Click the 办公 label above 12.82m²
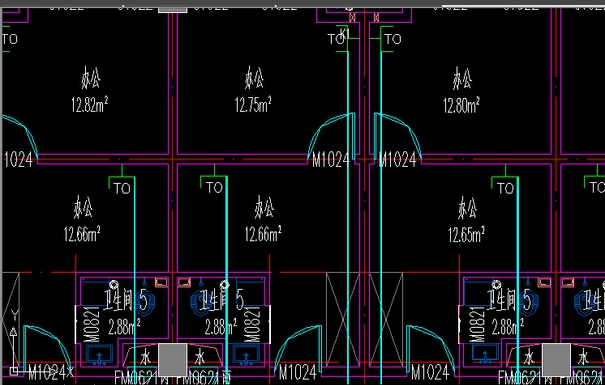Image resolution: width=605 pixels, height=385 pixels. tap(91, 78)
